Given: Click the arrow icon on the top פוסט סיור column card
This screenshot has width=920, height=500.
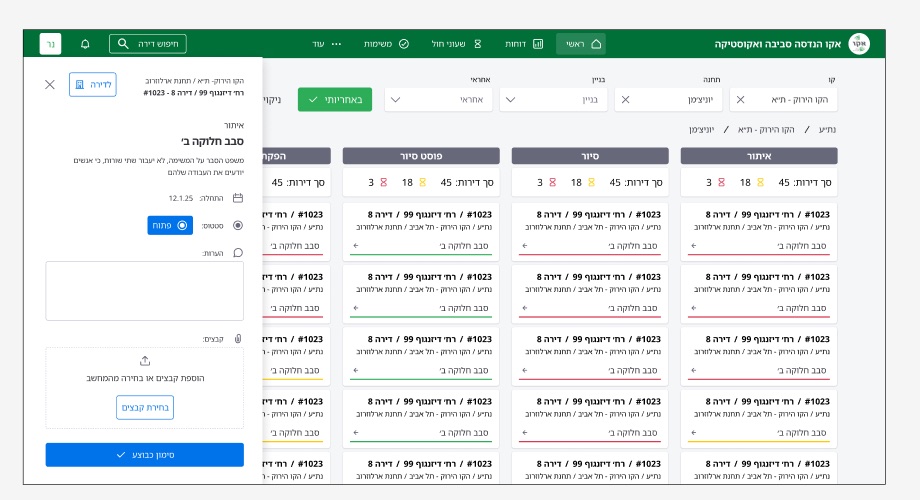Looking at the screenshot, I should click(356, 246).
